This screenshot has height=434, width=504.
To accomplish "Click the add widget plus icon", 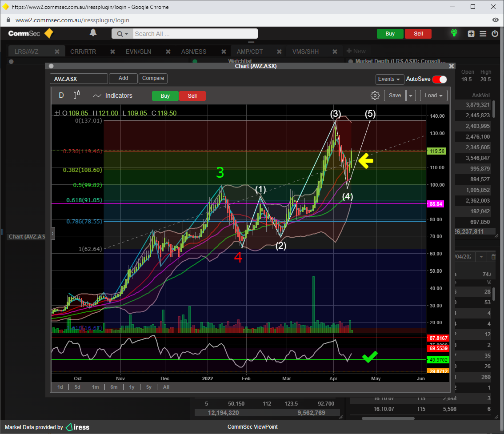I will [471, 33].
